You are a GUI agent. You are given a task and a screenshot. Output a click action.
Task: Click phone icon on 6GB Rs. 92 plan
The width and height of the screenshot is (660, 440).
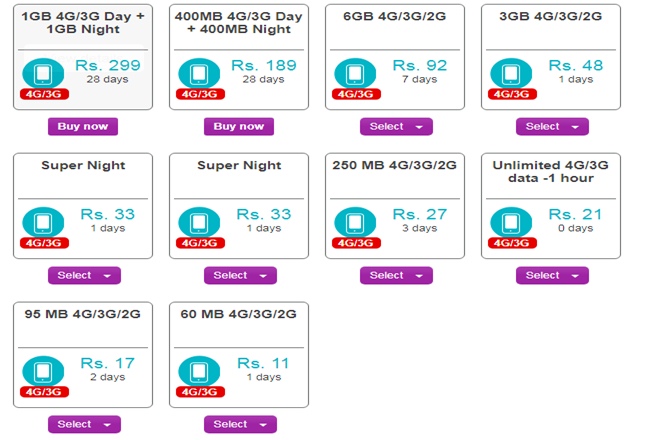[355, 73]
